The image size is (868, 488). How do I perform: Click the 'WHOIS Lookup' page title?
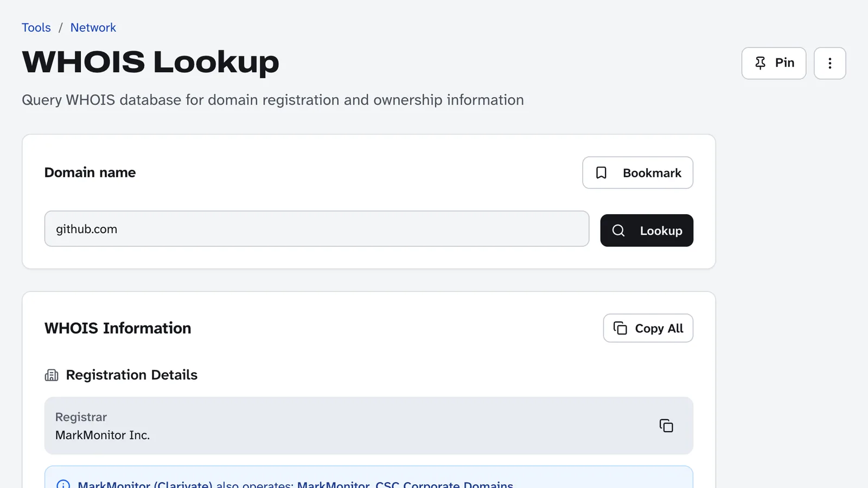click(150, 62)
